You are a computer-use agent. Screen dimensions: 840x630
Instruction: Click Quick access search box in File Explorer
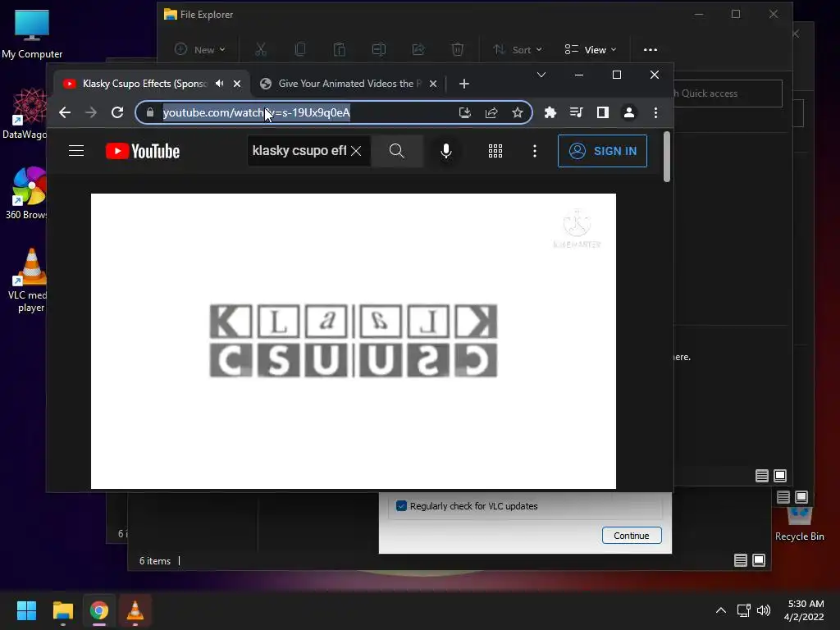[x=728, y=94]
